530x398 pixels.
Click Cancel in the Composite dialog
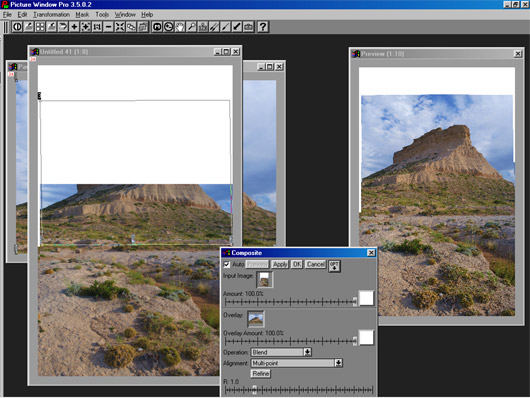click(315, 264)
